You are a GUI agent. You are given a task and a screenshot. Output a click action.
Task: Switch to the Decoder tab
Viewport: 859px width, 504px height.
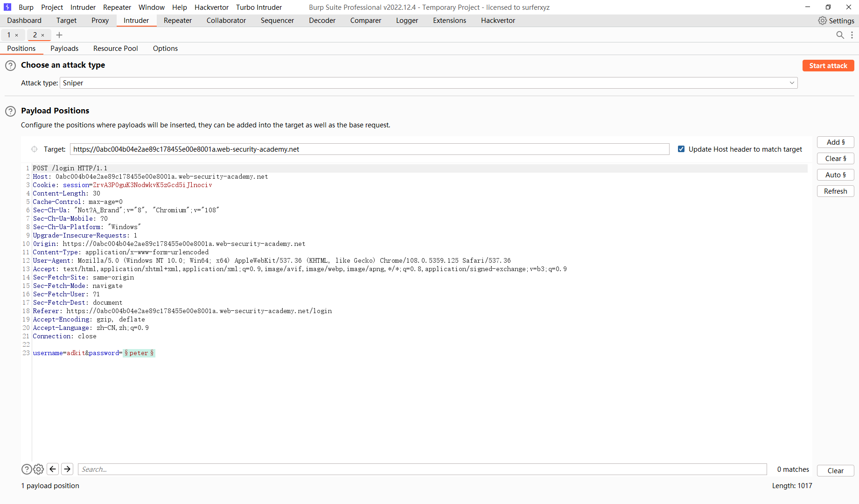click(x=322, y=21)
